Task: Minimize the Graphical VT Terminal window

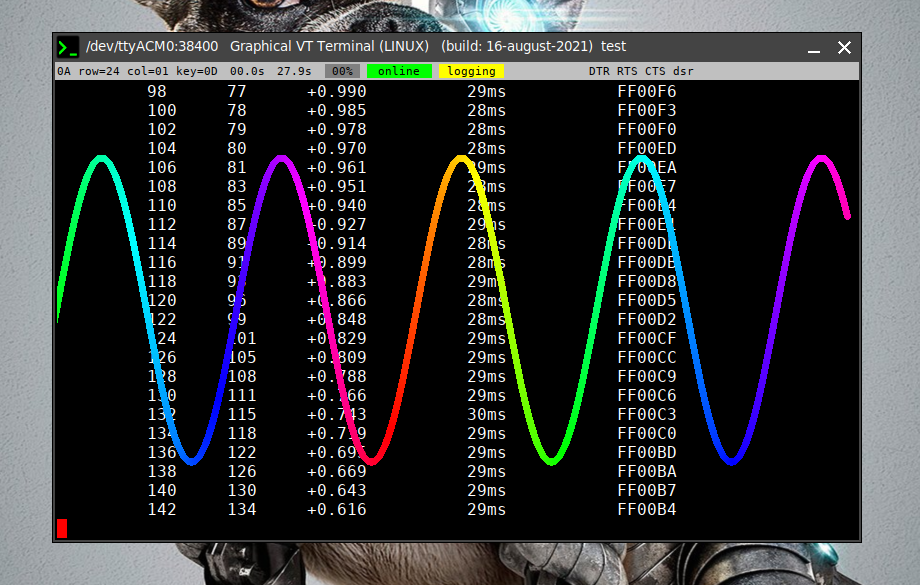Action: click(x=815, y=48)
